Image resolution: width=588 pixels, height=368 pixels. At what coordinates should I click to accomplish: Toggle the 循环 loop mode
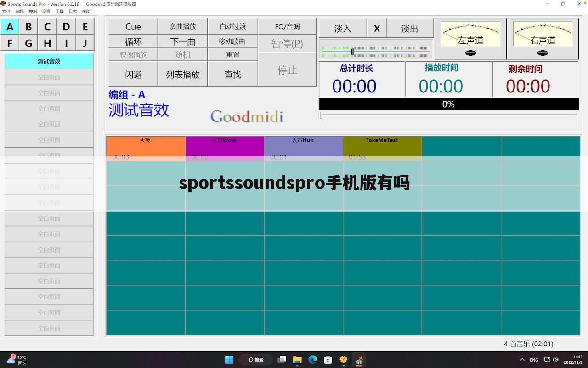coord(133,41)
